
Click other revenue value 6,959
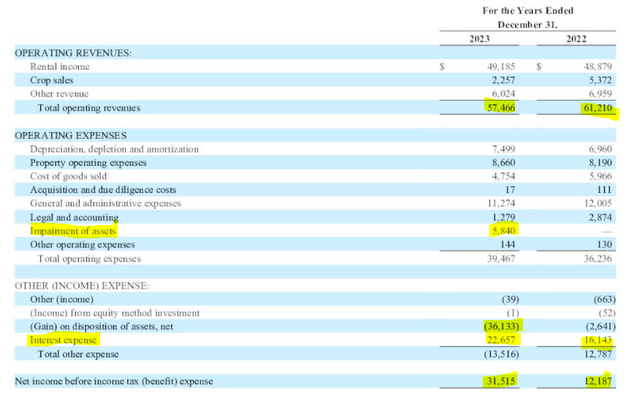point(600,94)
